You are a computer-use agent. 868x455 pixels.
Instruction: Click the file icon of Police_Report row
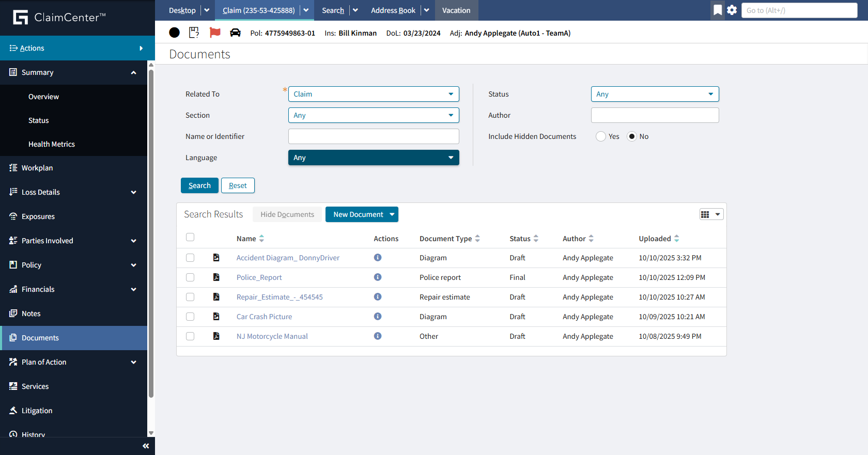216,277
